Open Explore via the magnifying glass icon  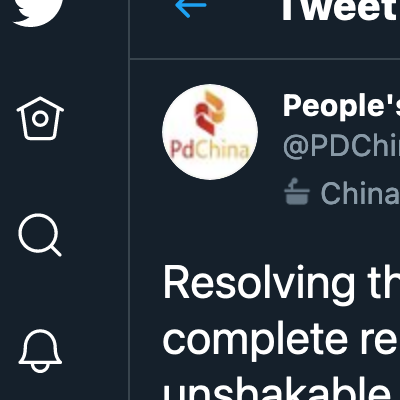click(x=40, y=235)
